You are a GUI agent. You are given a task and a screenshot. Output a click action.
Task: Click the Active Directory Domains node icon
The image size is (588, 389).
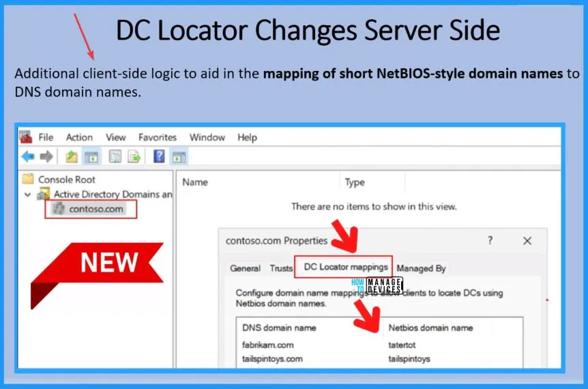coord(44,194)
